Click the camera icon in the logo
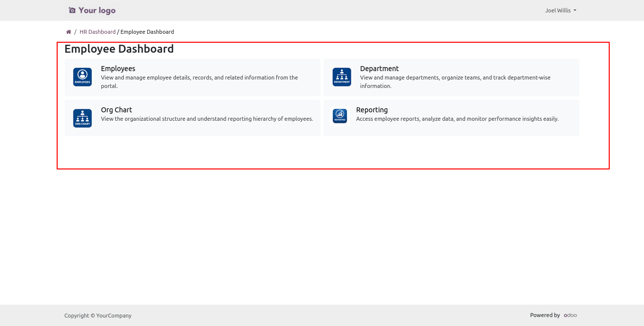Image resolution: width=644 pixels, height=326 pixels. [72, 10]
